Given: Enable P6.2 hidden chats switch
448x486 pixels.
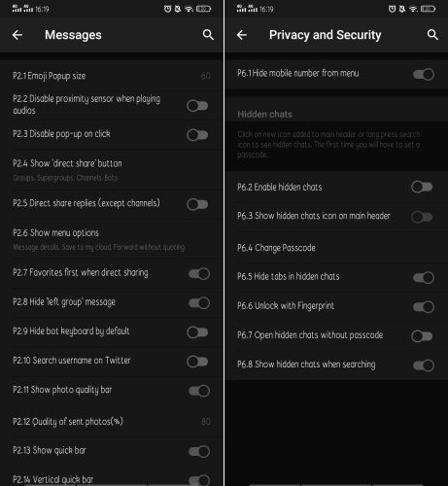Looking at the screenshot, I should [x=422, y=187].
